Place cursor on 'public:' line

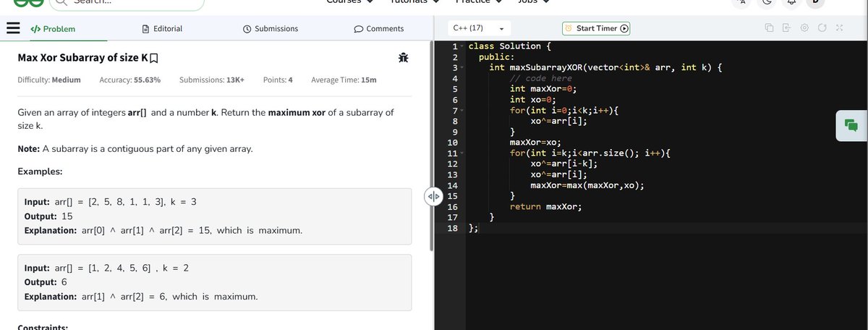(x=497, y=57)
